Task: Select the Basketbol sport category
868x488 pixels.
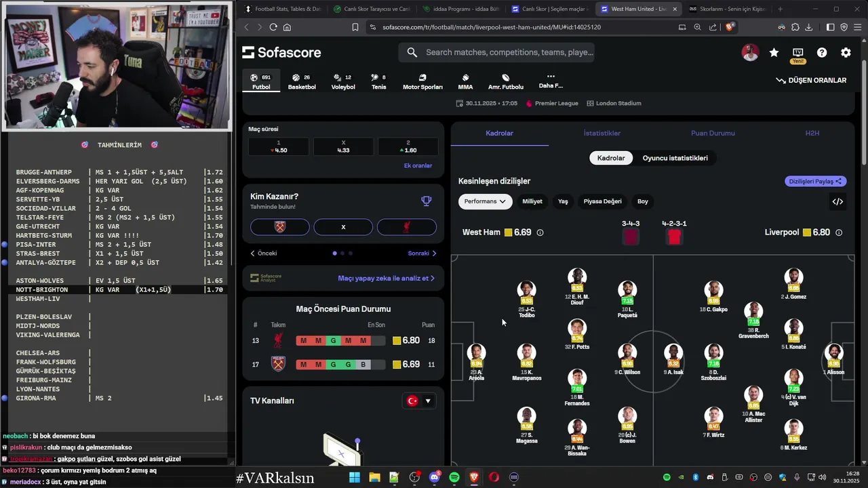Action: (302, 81)
